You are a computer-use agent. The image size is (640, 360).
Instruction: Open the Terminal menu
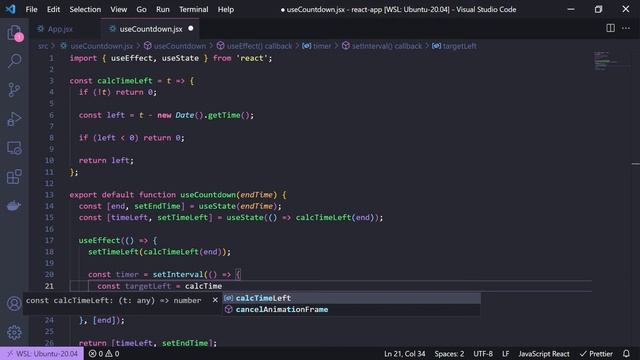[193, 9]
